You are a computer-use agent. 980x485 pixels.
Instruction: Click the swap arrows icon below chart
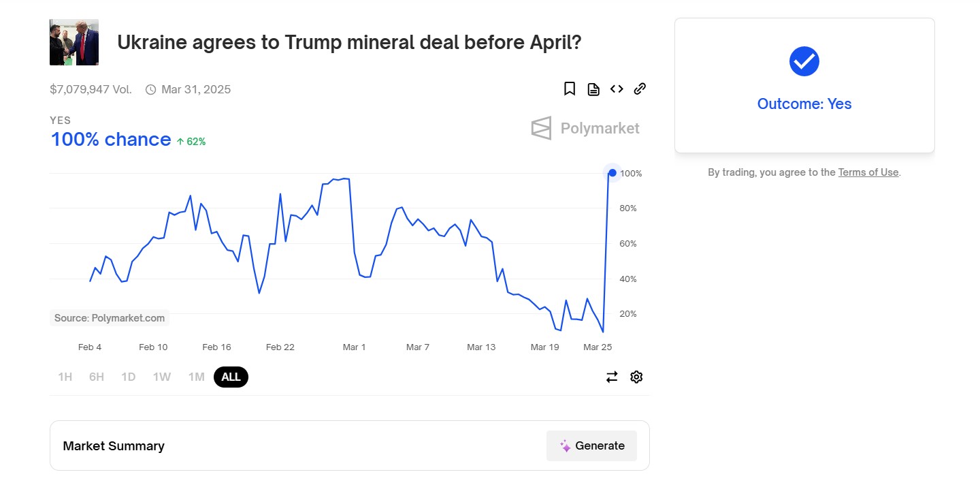click(x=612, y=377)
